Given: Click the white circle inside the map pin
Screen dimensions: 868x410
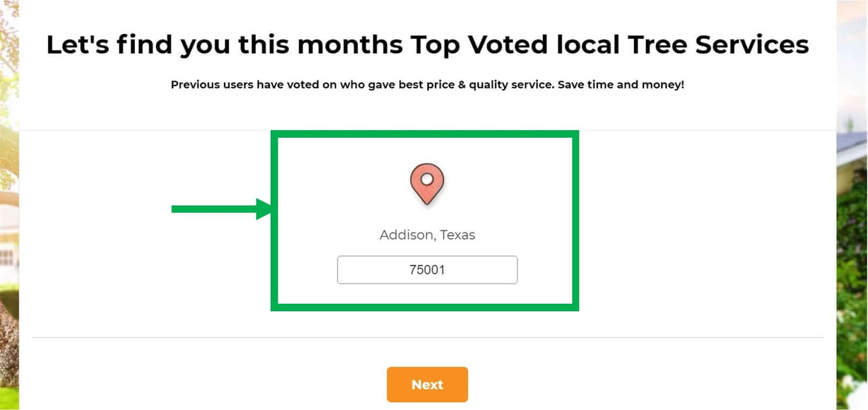Looking at the screenshot, I should [427, 179].
